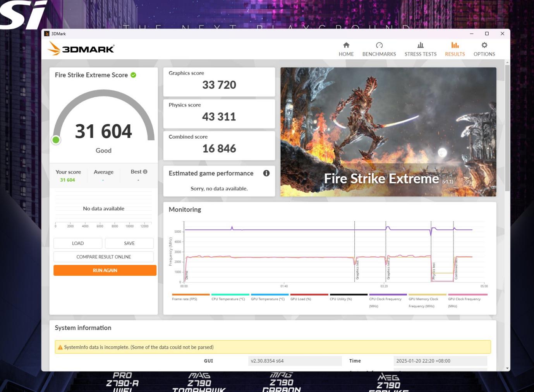Click the 3DMark icon in the title bar
Screen dimensions: 534x392
tap(47, 34)
